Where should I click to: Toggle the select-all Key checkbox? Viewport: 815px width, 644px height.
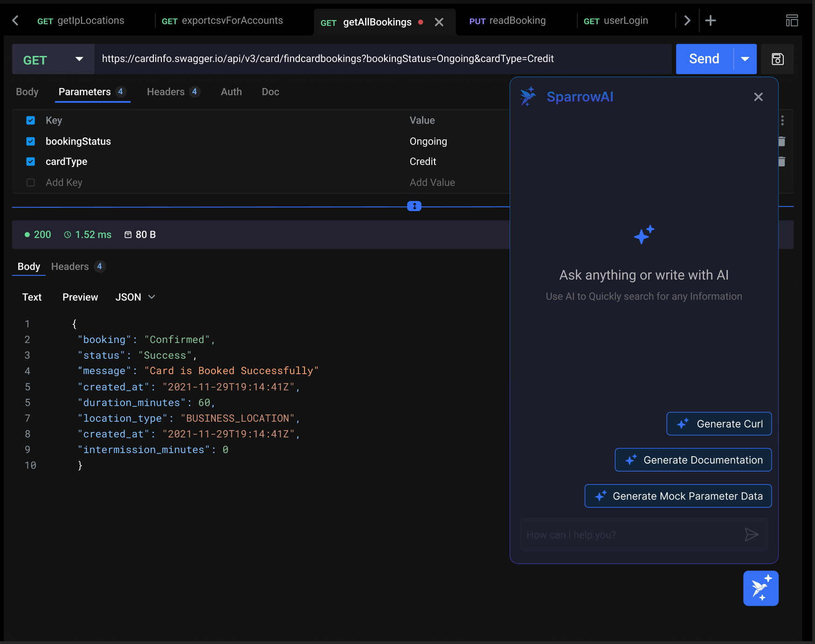click(31, 120)
